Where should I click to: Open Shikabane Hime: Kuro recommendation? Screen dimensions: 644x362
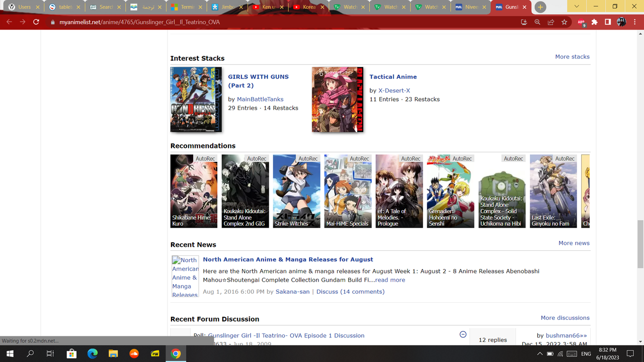pos(194,191)
